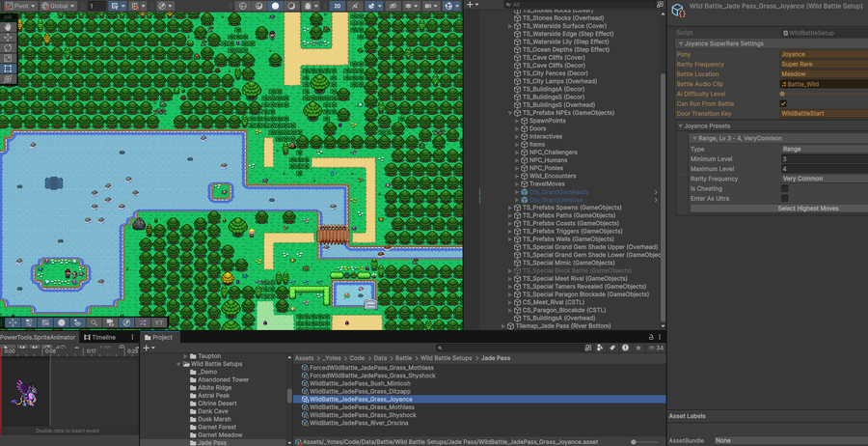
Task: Click Hierarchy search-by-type icon
Action: [x=660, y=5]
